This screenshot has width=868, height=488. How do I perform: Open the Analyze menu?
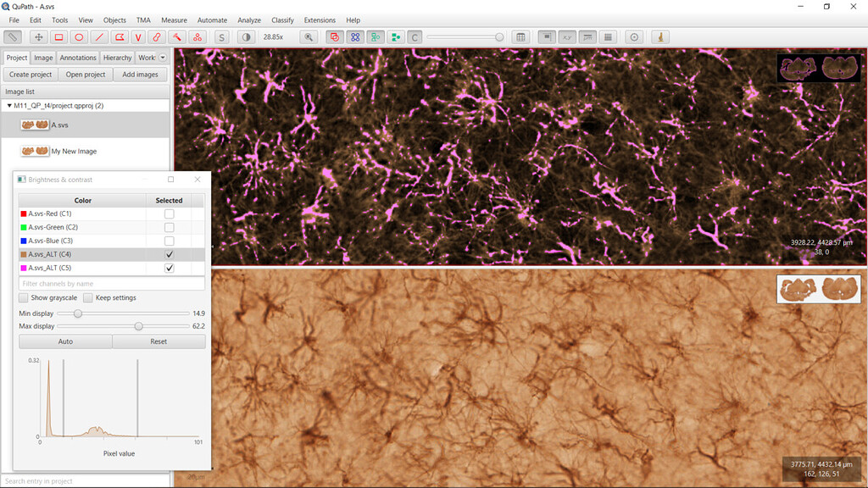[x=248, y=19]
